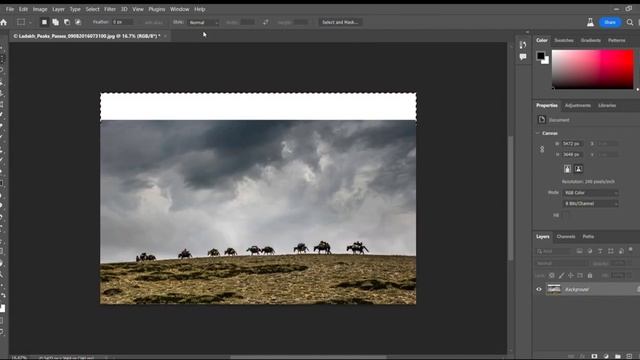Open the Marquee tool preset picker arrow
Viewport: 640px width, 360px height.
tap(30, 22)
